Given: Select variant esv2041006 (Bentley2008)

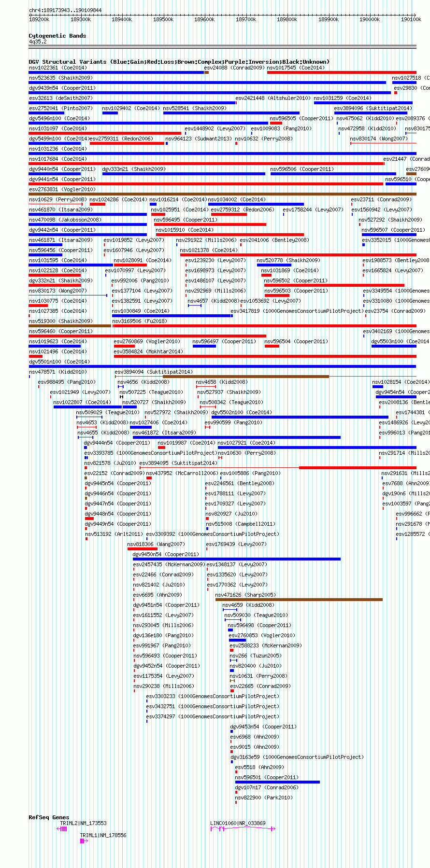Looking at the screenshot, I should tap(274, 240).
